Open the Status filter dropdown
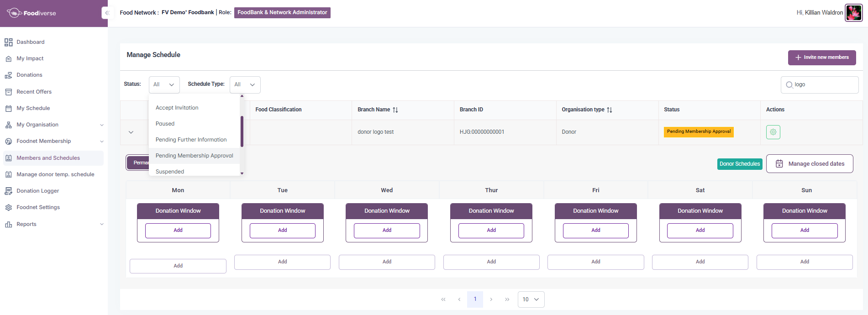Viewport: 868px width, 315px height. [x=164, y=84]
